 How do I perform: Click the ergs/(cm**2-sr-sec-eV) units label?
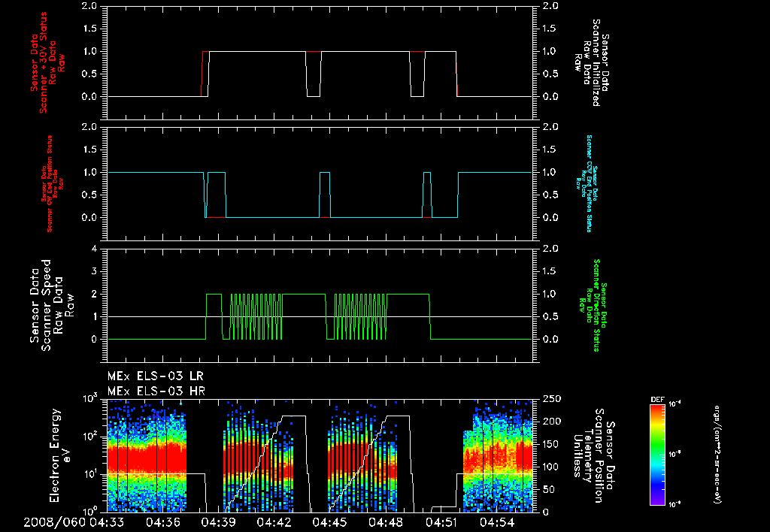[x=717, y=455]
